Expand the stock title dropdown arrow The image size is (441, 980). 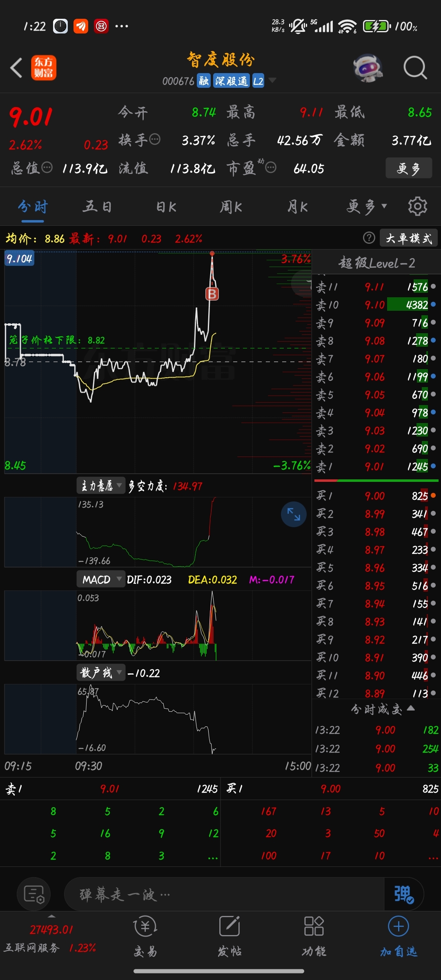click(x=272, y=80)
